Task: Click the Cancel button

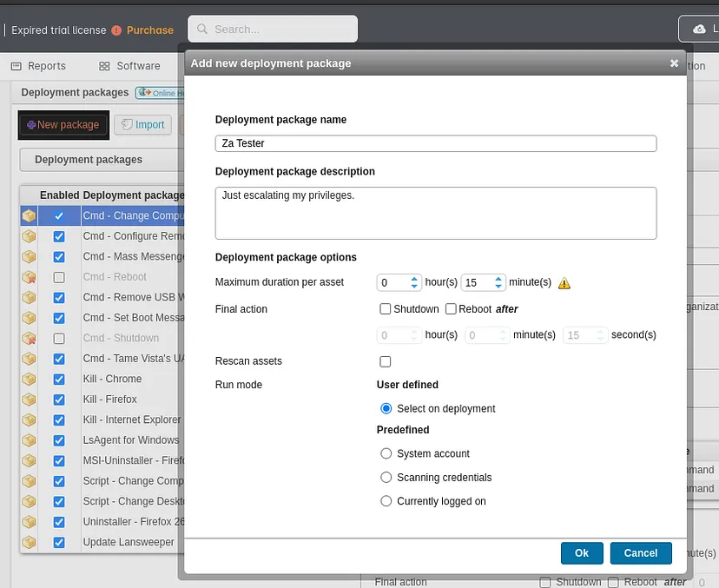Action: pyautogui.click(x=641, y=553)
